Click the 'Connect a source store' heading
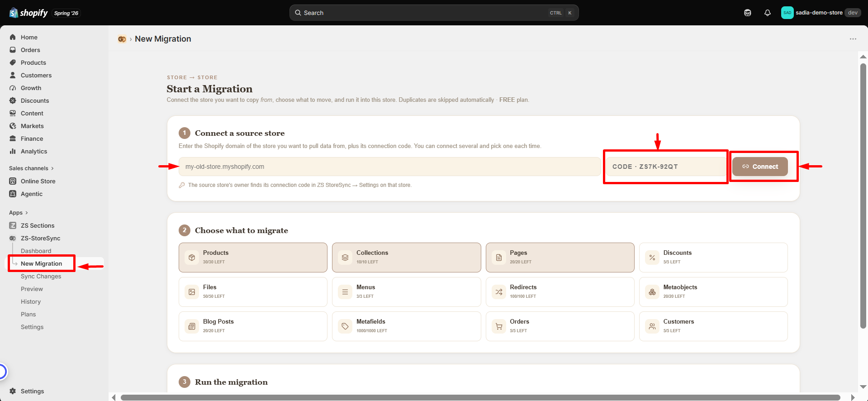The width and height of the screenshot is (868, 401). tap(240, 133)
